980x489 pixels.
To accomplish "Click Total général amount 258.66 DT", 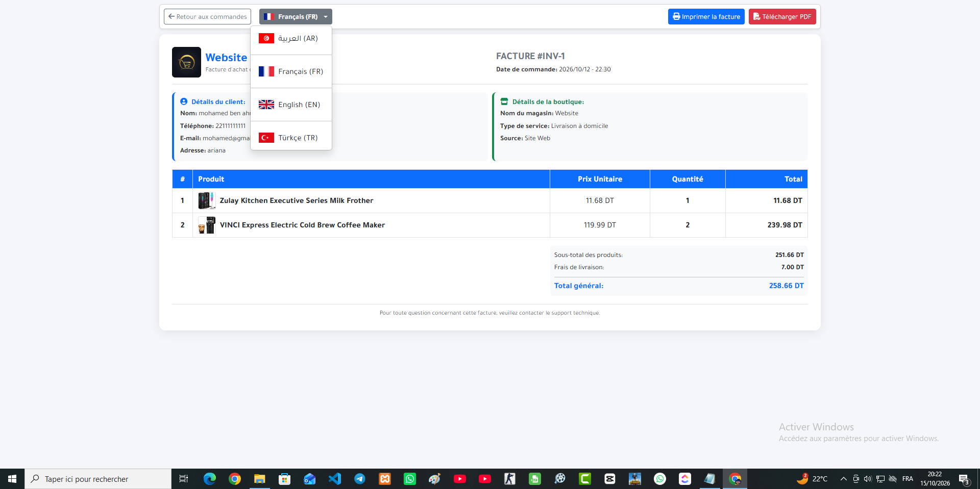I will point(786,286).
